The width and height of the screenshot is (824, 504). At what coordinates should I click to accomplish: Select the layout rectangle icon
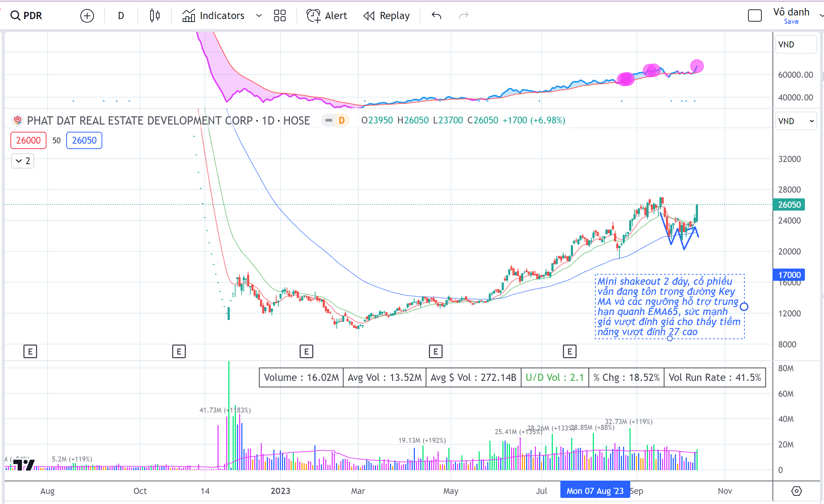(x=755, y=15)
